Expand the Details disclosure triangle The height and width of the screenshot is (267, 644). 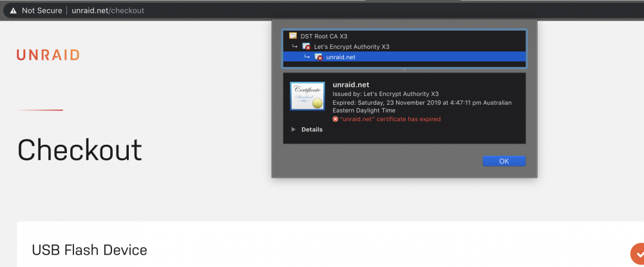[293, 129]
